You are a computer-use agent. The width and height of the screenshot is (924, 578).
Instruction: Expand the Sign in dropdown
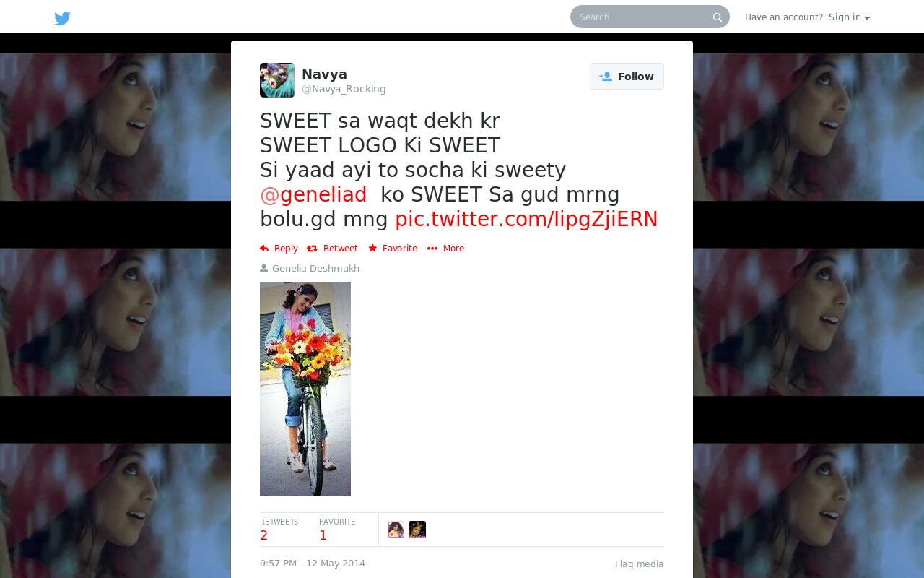click(849, 17)
